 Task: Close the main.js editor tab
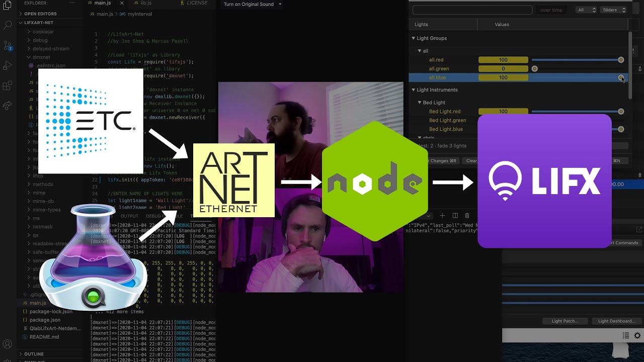122,3
